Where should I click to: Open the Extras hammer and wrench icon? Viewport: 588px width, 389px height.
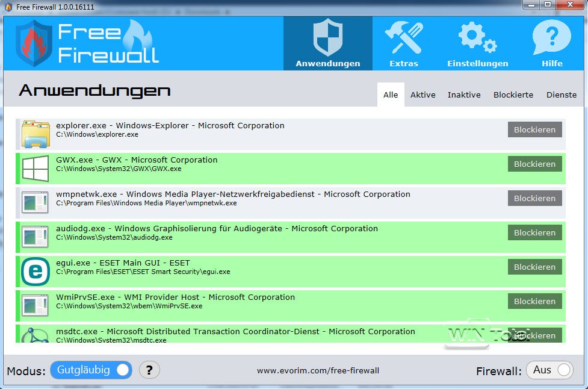tap(403, 43)
